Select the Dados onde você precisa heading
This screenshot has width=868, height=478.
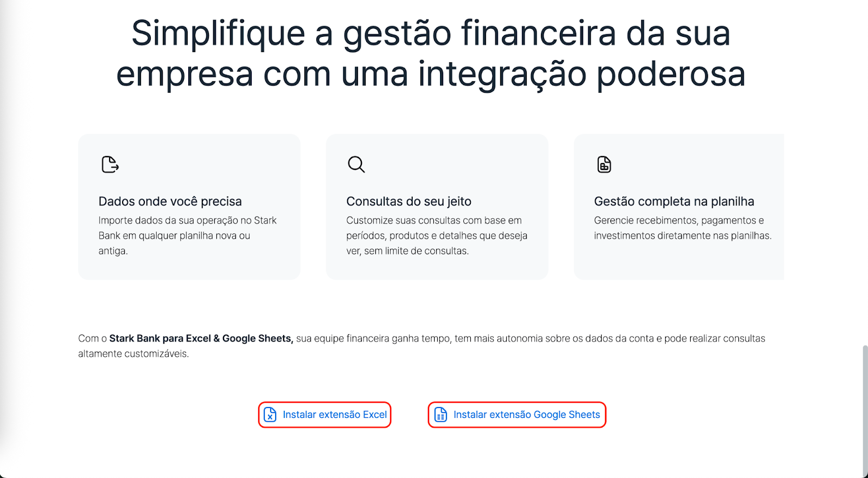[x=170, y=202]
